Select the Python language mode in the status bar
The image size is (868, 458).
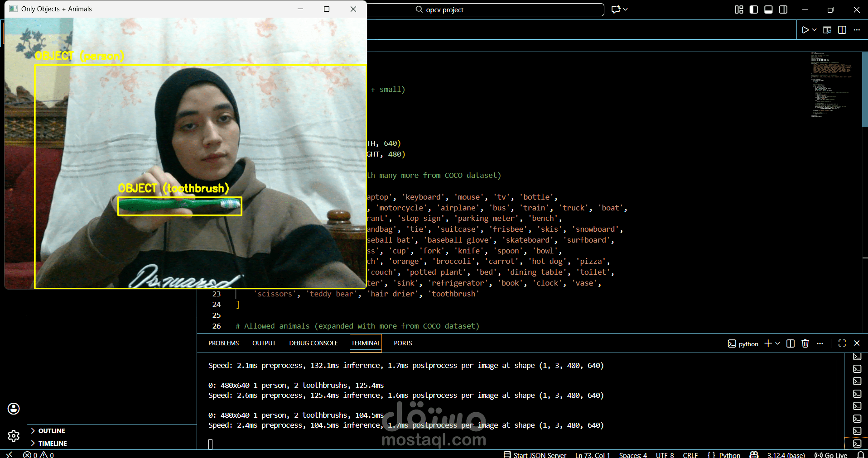[x=729, y=455]
